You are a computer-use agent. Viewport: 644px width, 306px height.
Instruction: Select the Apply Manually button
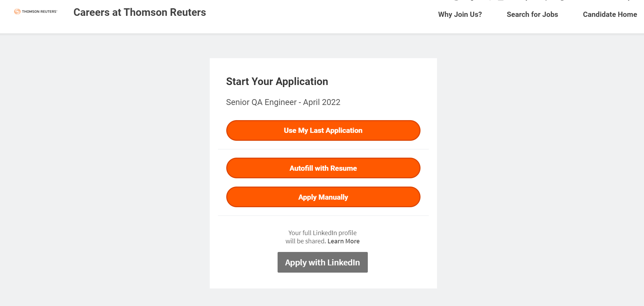[x=323, y=197]
